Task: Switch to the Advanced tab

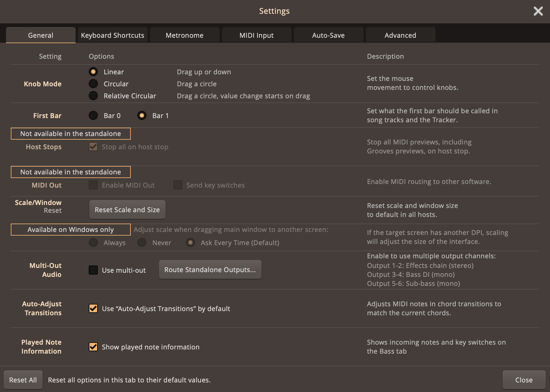Action: coord(400,35)
